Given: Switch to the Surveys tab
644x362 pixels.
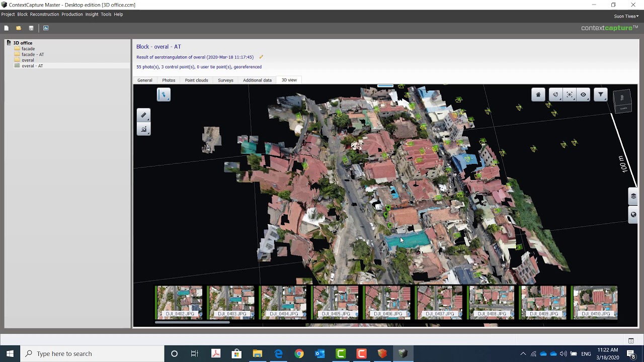Looking at the screenshot, I should [225, 80].
